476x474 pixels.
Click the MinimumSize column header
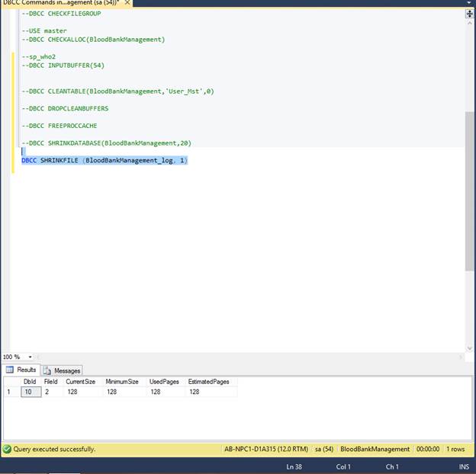(122, 382)
